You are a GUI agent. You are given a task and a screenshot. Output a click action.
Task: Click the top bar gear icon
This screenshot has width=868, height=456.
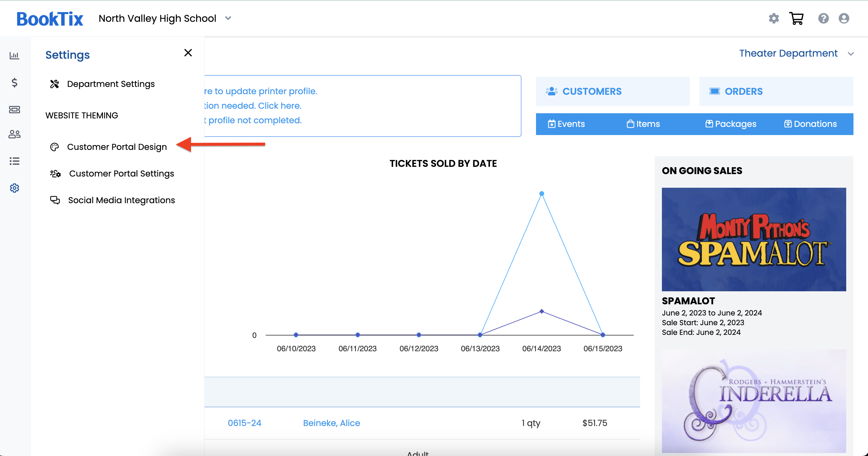click(x=774, y=18)
